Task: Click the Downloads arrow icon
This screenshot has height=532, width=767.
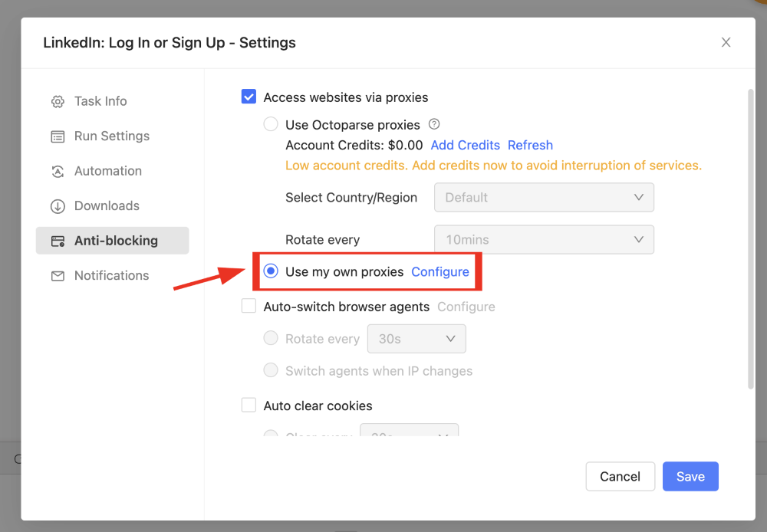Action: coord(57,205)
